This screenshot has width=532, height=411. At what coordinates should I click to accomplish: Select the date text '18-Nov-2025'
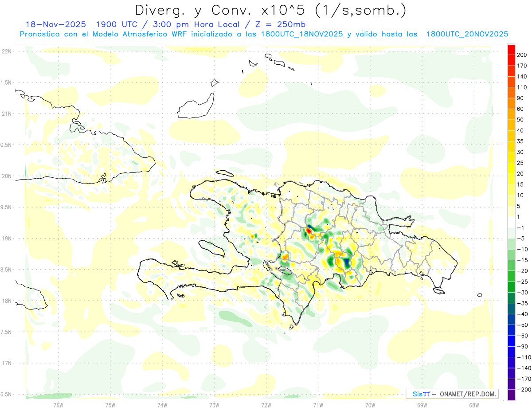coord(56,24)
